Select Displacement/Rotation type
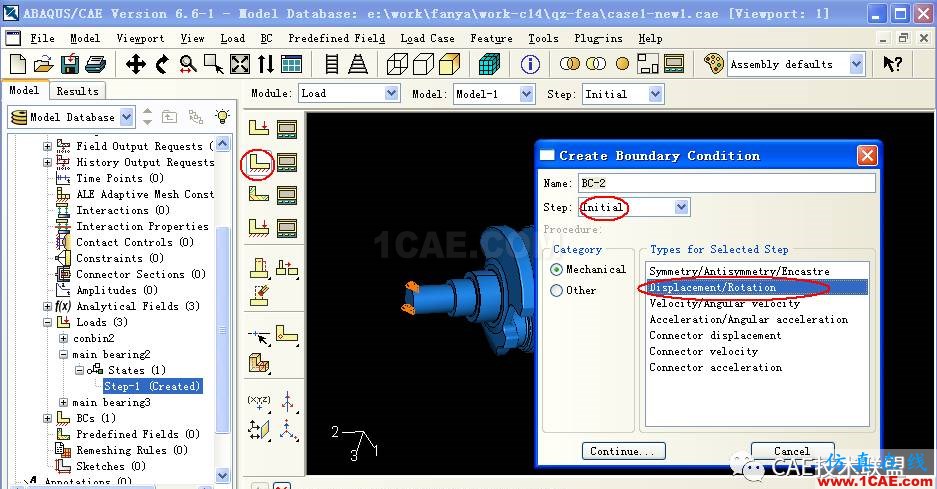937x489 pixels. coord(757,288)
